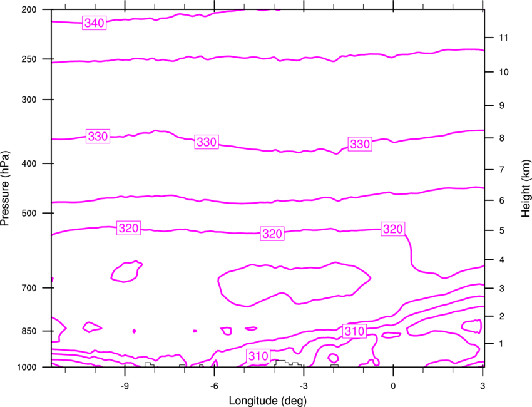The height and width of the screenshot is (407, 532).
Task: Click the 400 pressure tick label
Action: [29, 163]
